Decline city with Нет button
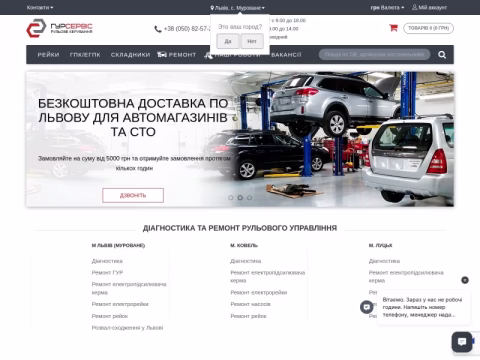The image size is (480, 360). [x=252, y=41]
